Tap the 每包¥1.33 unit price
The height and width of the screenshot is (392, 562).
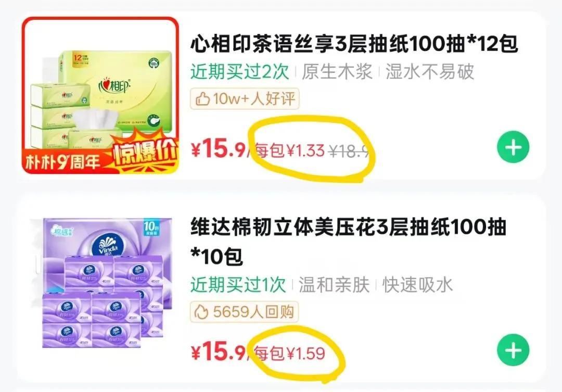[x=290, y=150]
